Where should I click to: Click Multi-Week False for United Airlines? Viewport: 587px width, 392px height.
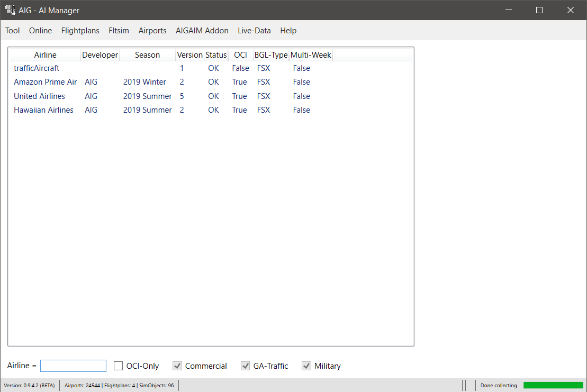pos(301,96)
